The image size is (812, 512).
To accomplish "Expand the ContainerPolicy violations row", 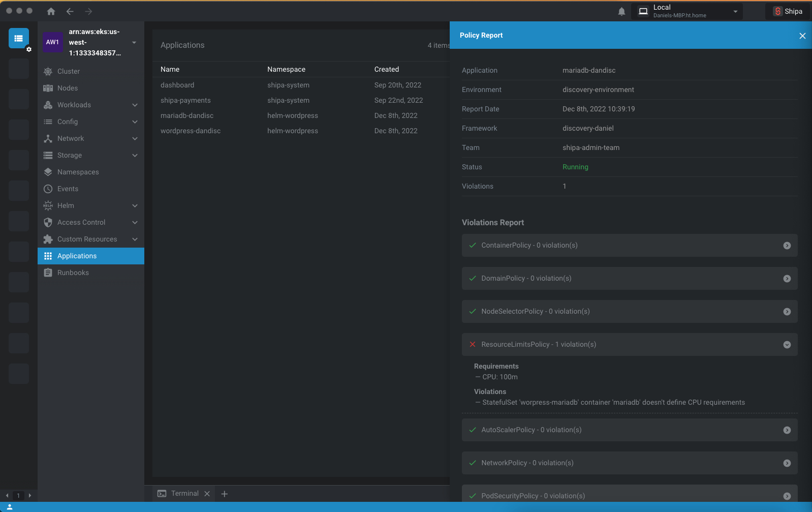I will click(787, 246).
